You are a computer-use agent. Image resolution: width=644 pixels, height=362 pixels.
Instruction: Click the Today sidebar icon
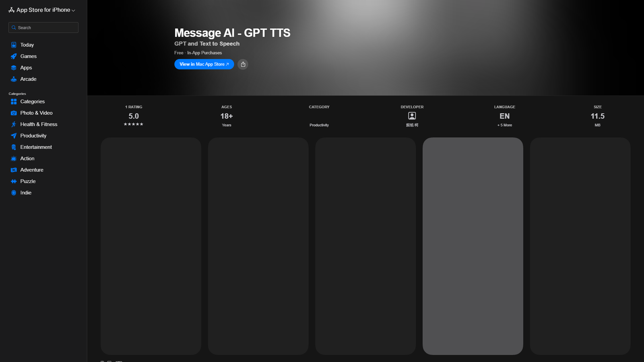tap(14, 45)
